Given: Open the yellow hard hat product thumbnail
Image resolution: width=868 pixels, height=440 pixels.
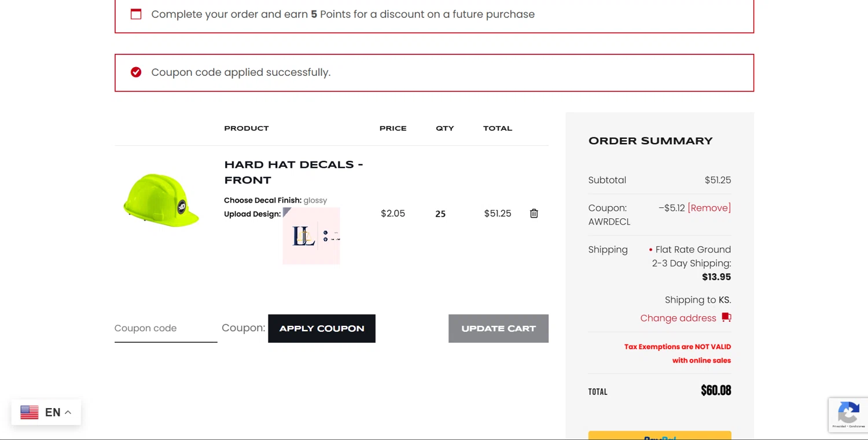Looking at the screenshot, I should (x=161, y=200).
